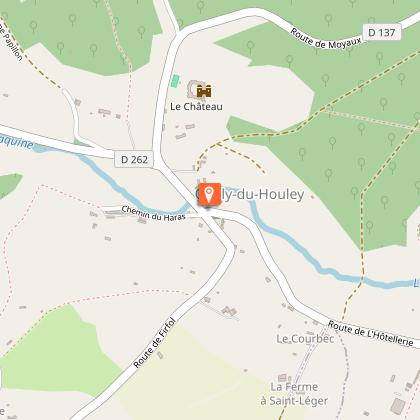The image size is (420, 420).
Task: Click the Route de Firfol label
Action: pyautogui.click(x=154, y=343)
